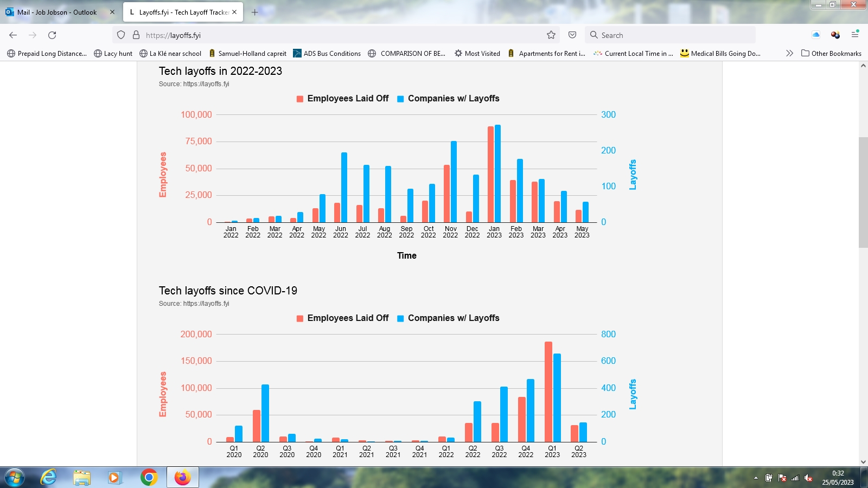
Task: Click the padlock site security icon
Action: point(136,35)
